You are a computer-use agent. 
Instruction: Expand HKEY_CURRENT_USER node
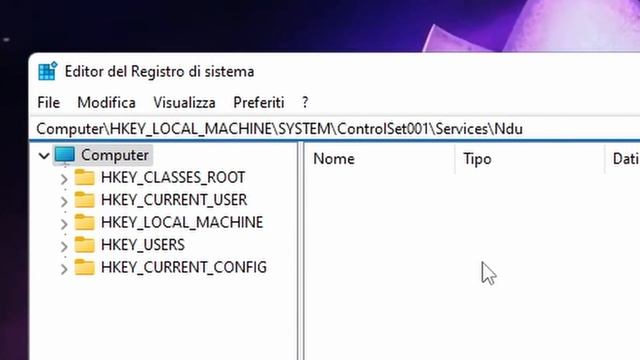click(64, 201)
